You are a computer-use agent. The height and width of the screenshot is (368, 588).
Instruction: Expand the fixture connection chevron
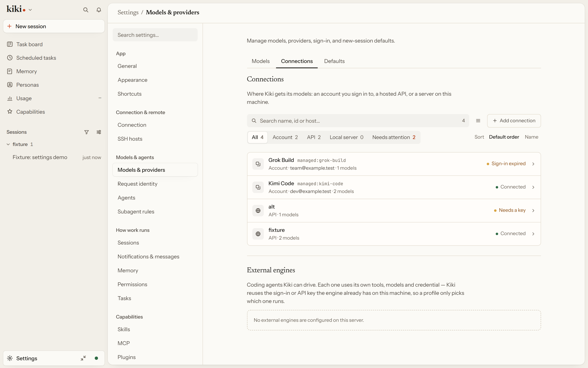(x=533, y=234)
